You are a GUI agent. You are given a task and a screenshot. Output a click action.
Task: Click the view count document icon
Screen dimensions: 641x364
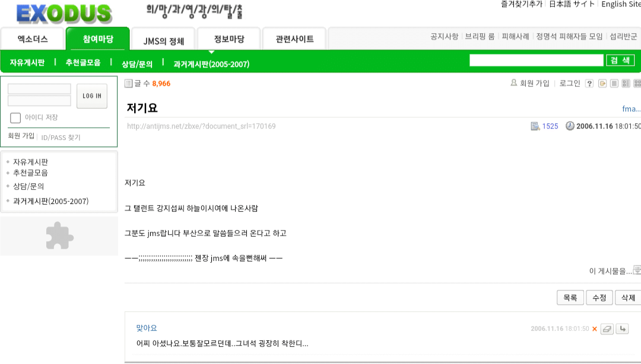click(x=535, y=126)
